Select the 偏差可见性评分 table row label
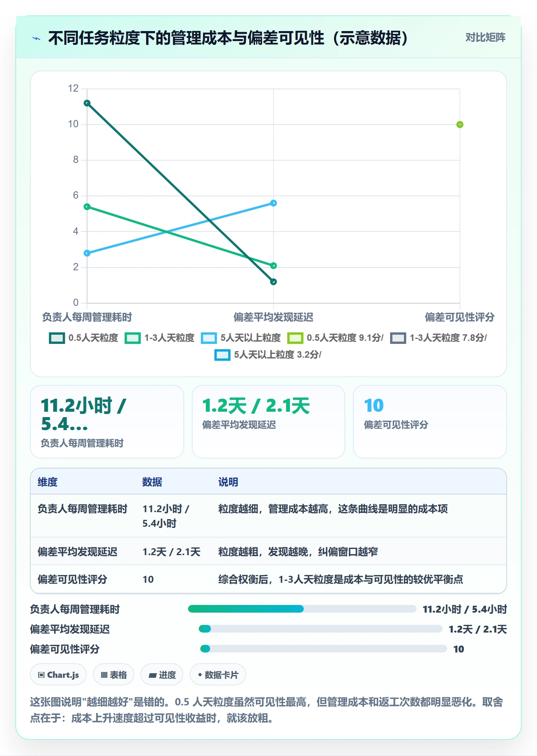 pyautogui.click(x=72, y=580)
